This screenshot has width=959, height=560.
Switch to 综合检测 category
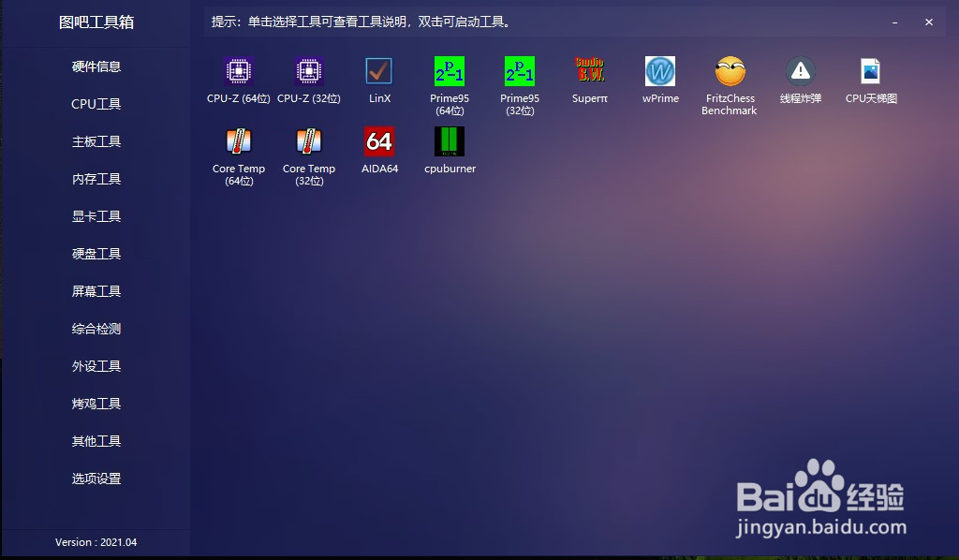pyautogui.click(x=96, y=329)
